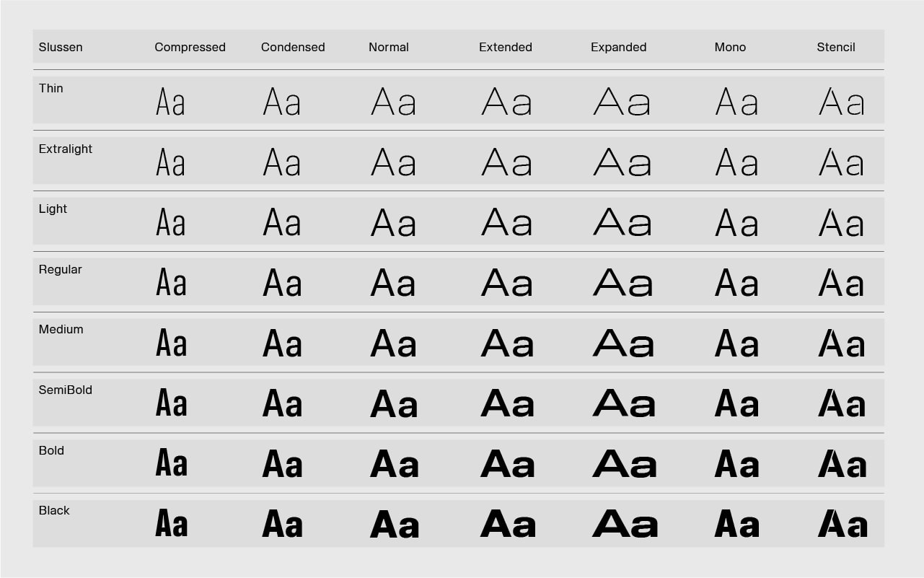Click the Slussen font family title
This screenshot has height=578, width=924.
pyautogui.click(x=61, y=48)
